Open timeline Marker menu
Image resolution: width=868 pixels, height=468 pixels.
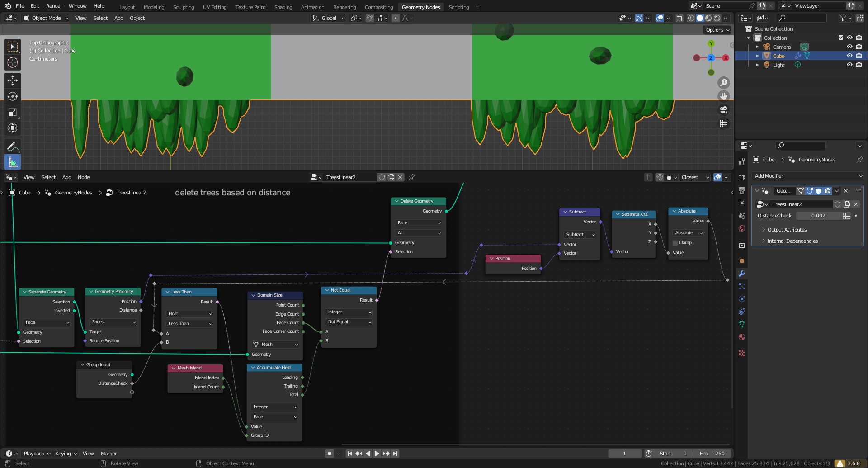(x=108, y=454)
